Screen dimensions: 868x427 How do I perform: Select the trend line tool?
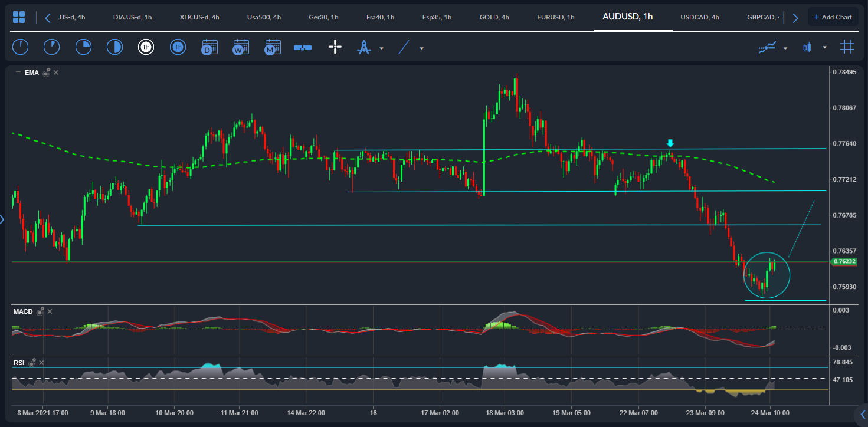(404, 47)
